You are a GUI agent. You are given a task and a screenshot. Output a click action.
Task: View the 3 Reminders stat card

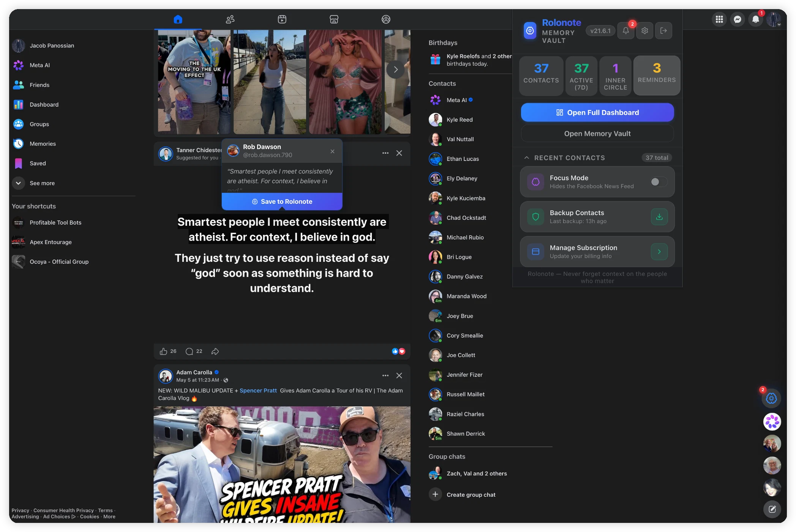point(657,76)
